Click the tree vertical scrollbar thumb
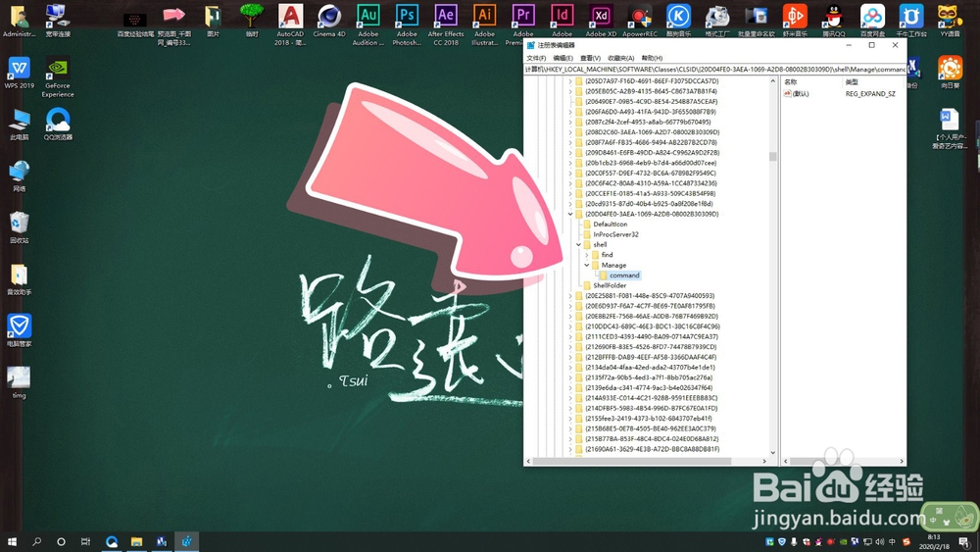The image size is (980, 552). 773,156
